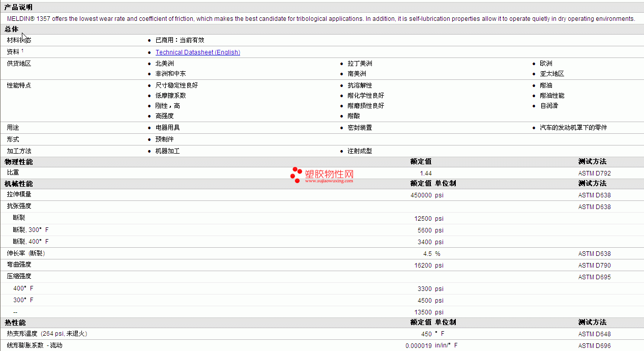Select the 刚性，高 feature
The width and height of the screenshot is (644, 351).
point(167,106)
